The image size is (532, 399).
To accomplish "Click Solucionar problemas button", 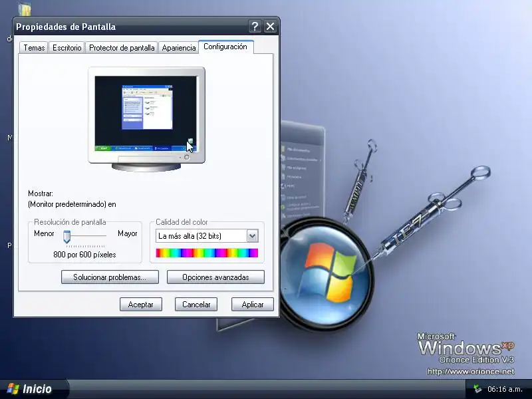I will 110,277.
